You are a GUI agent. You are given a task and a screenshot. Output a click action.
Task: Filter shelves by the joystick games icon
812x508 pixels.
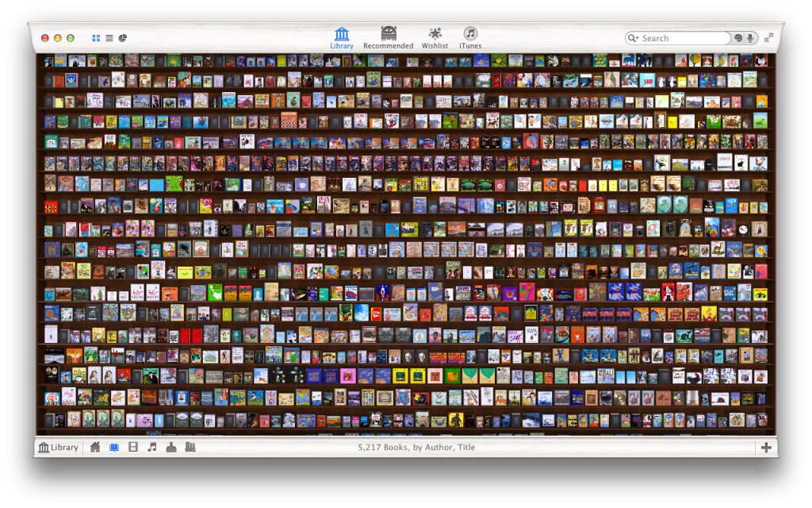click(x=171, y=447)
